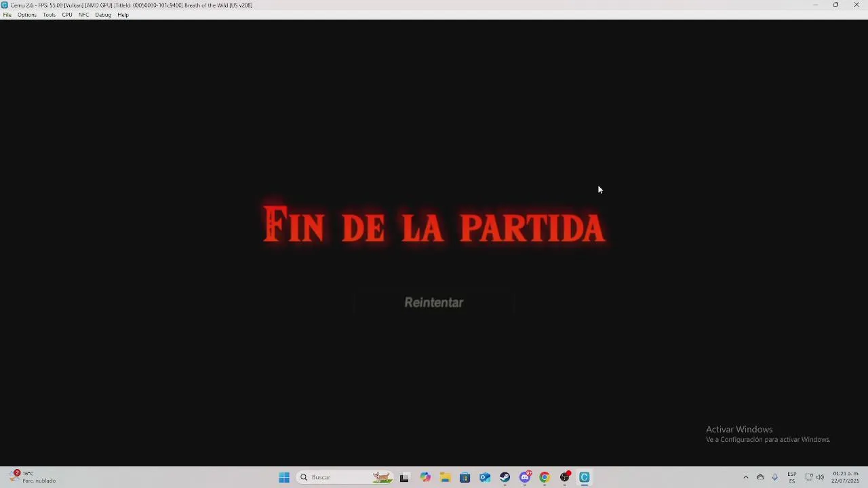
Task: Click the Cemu icon in the title bar
Action: coord(5,5)
